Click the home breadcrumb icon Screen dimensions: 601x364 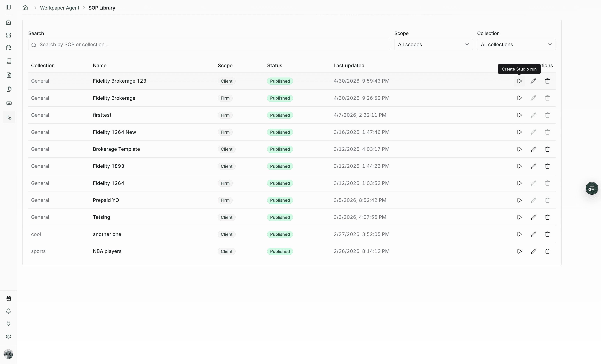25,8
